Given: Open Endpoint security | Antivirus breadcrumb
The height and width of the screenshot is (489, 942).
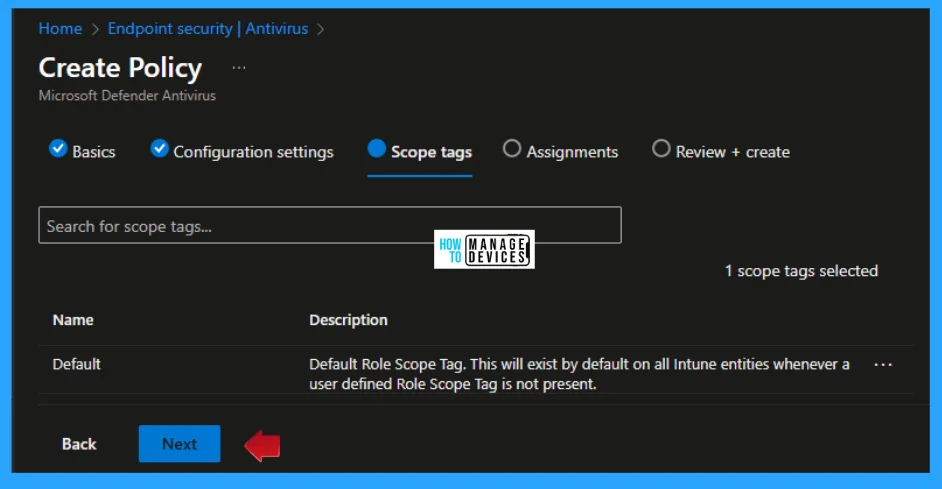Looking at the screenshot, I should (x=208, y=28).
